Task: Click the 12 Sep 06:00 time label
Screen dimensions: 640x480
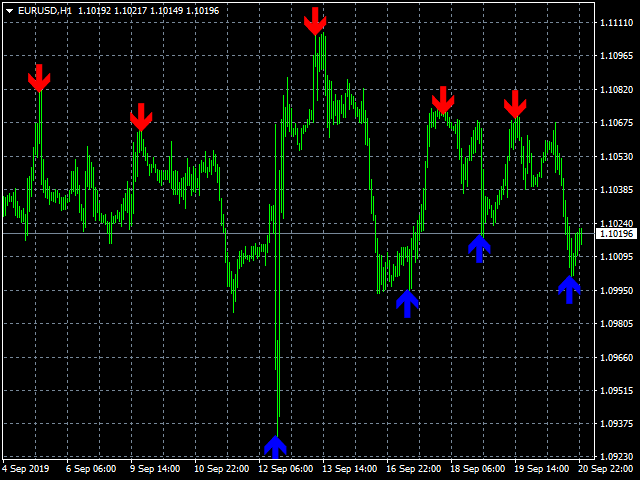Action: pos(286,469)
